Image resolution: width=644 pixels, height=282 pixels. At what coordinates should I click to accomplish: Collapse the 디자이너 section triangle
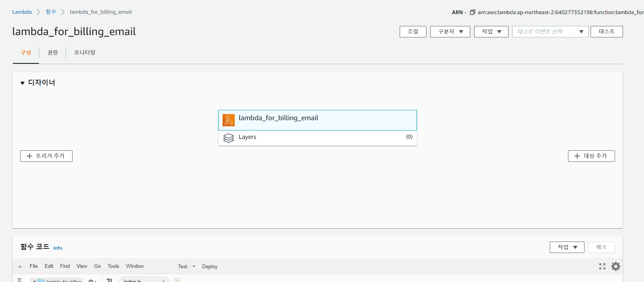click(x=23, y=83)
